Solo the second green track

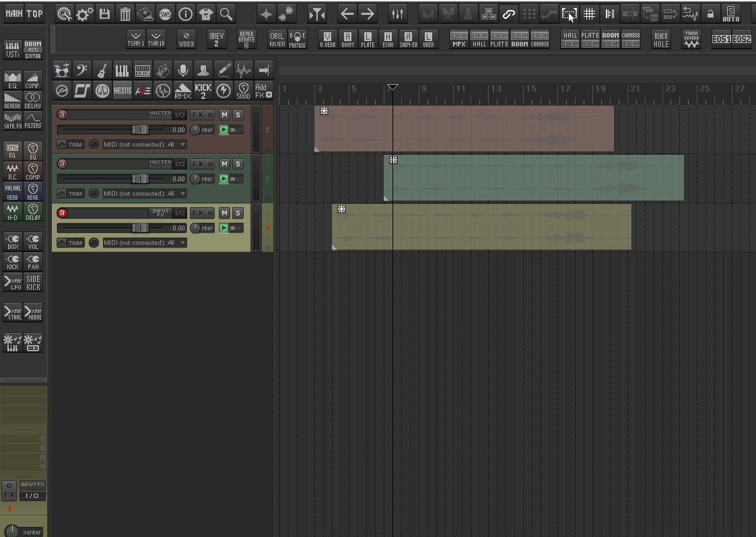(x=238, y=164)
